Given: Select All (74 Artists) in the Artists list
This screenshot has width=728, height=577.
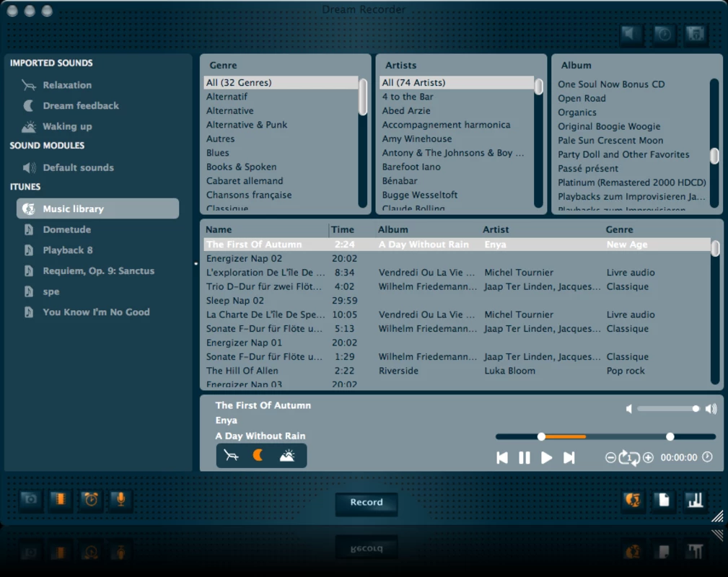Looking at the screenshot, I should point(457,83).
